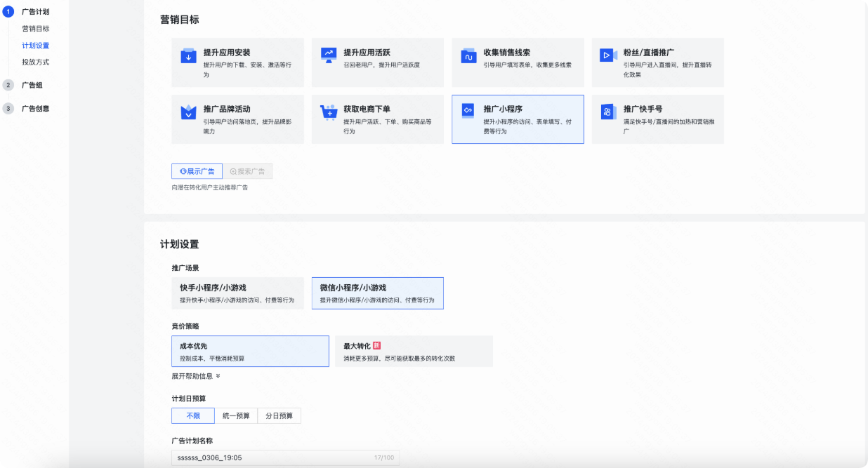Click the 获取电商下单 cart icon
This screenshot has height=468, width=868.
pyautogui.click(x=329, y=112)
